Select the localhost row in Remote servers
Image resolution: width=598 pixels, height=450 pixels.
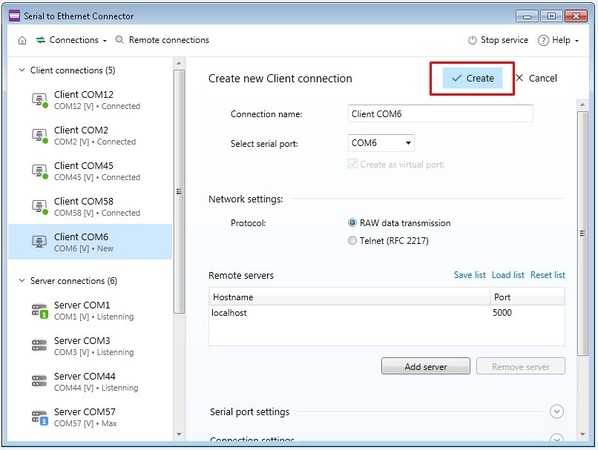coord(387,313)
